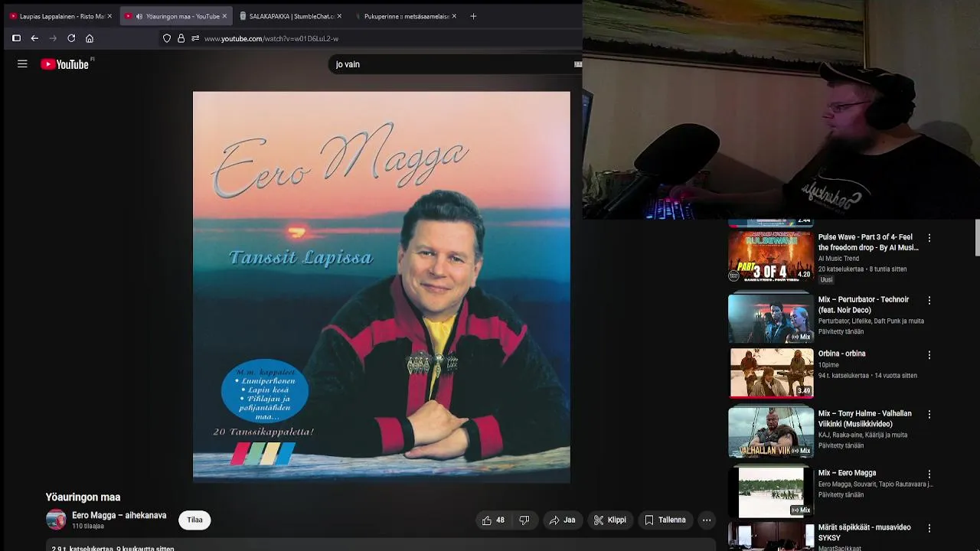Viewport: 980px width, 551px height.
Task: Open 'Mix – Eero Magga' title
Action: click(x=847, y=473)
